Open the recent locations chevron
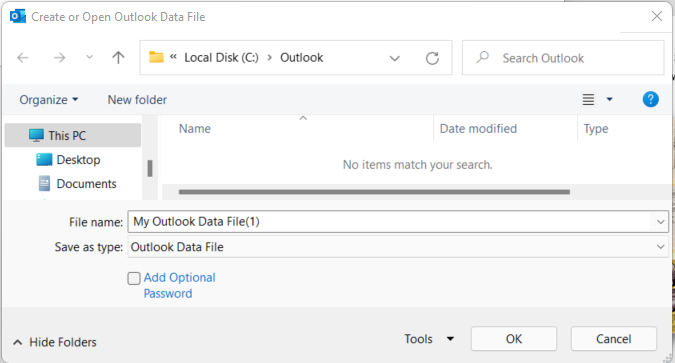 (x=90, y=57)
